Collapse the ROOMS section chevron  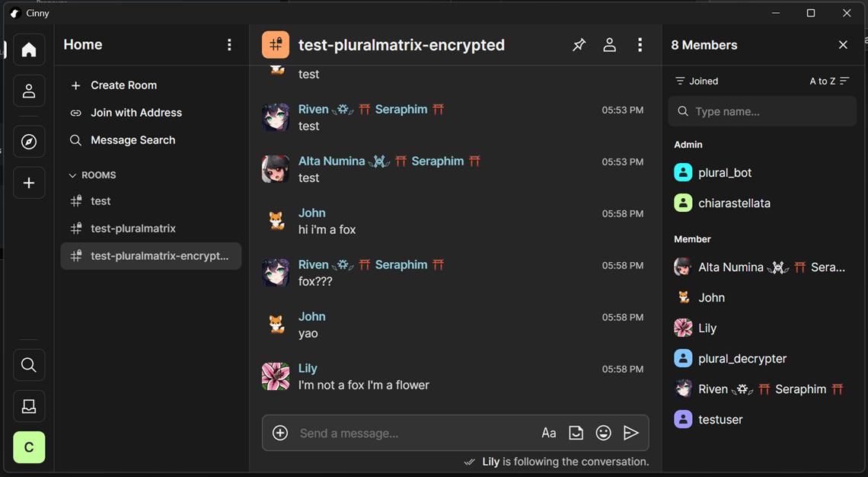tap(72, 174)
